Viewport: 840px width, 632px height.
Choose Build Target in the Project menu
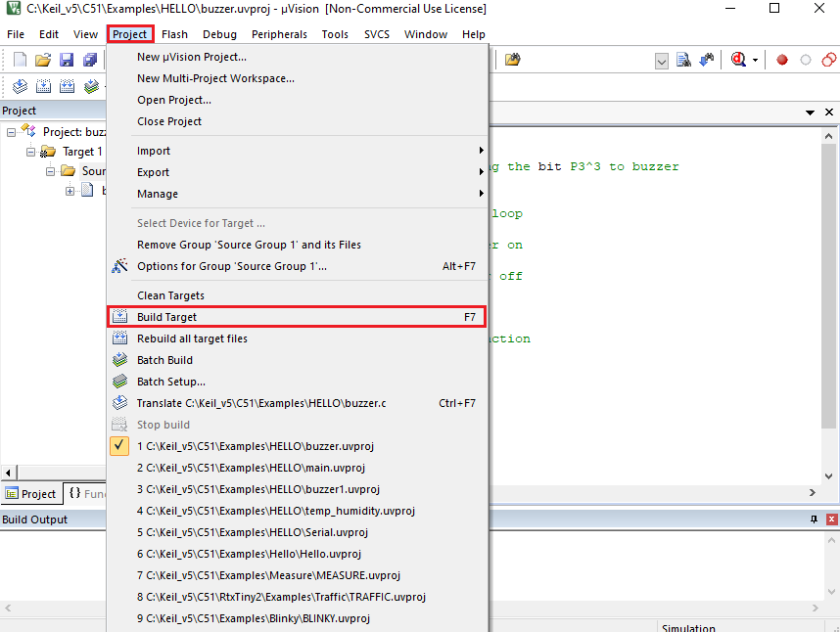click(298, 317)
